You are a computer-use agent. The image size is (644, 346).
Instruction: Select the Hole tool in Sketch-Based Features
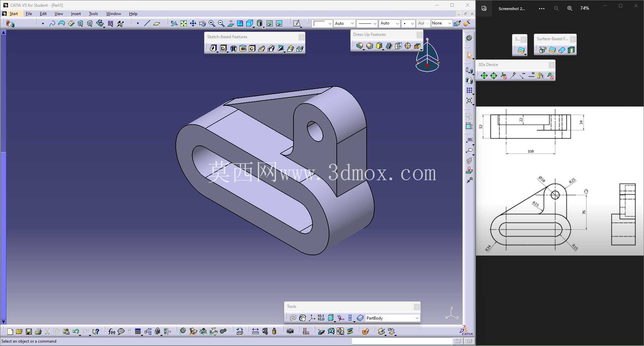pos(252,49)
